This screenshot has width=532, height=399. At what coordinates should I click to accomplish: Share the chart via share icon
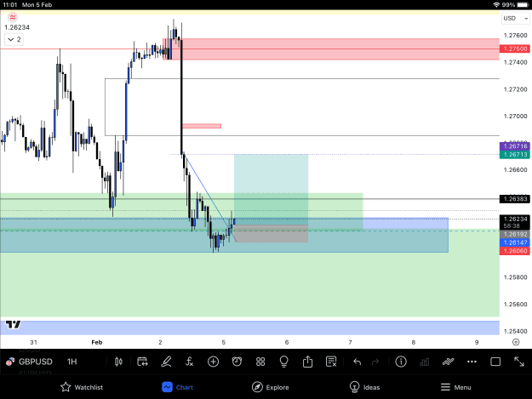tap(307, 362)
